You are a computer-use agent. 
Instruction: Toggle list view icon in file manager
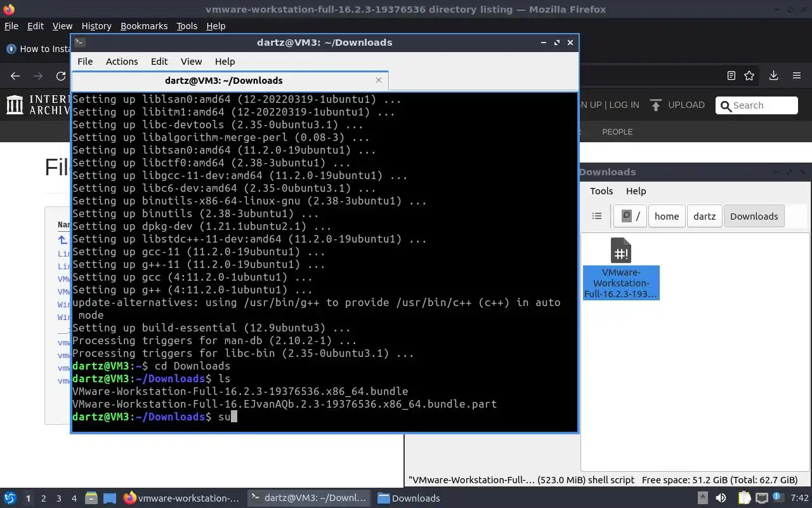[596, 216]
